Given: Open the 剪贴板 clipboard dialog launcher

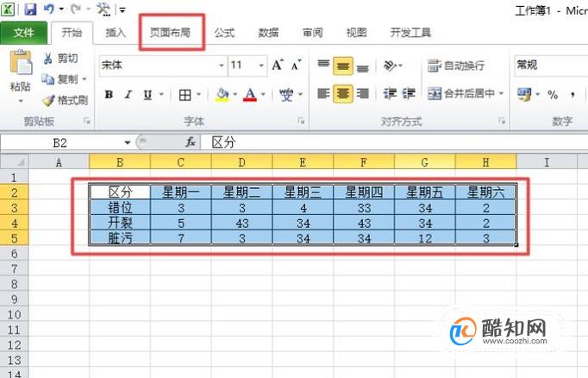Looking at the screenshot, I should [x=87, y=121].
